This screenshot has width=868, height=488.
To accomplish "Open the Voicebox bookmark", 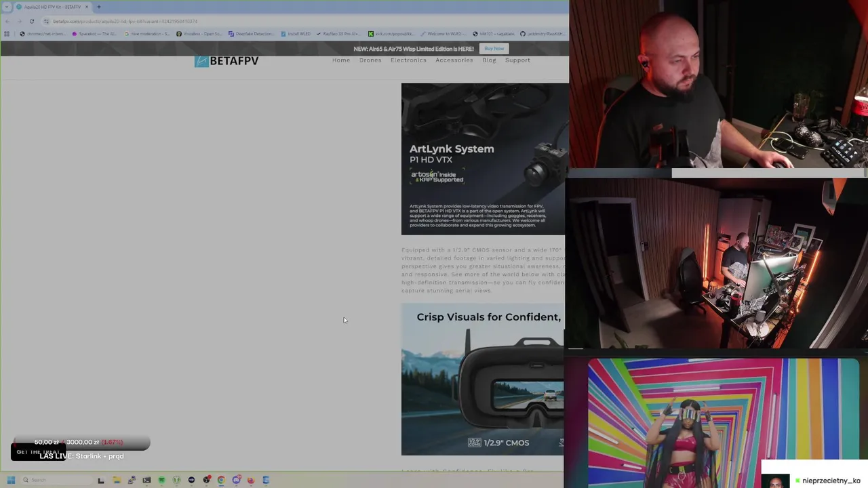I will pyautogui.click(x=199, y=33).
